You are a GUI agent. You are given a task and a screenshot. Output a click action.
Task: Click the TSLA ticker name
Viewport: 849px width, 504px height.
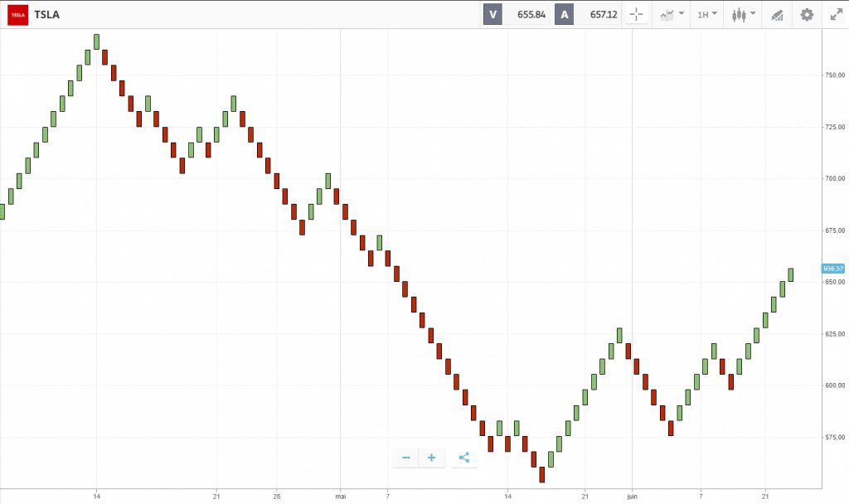46,15
